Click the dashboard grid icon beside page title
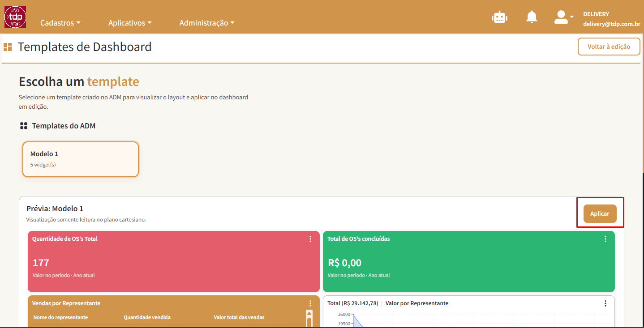This screenshot has height=328, width=644. coord(8,47)
